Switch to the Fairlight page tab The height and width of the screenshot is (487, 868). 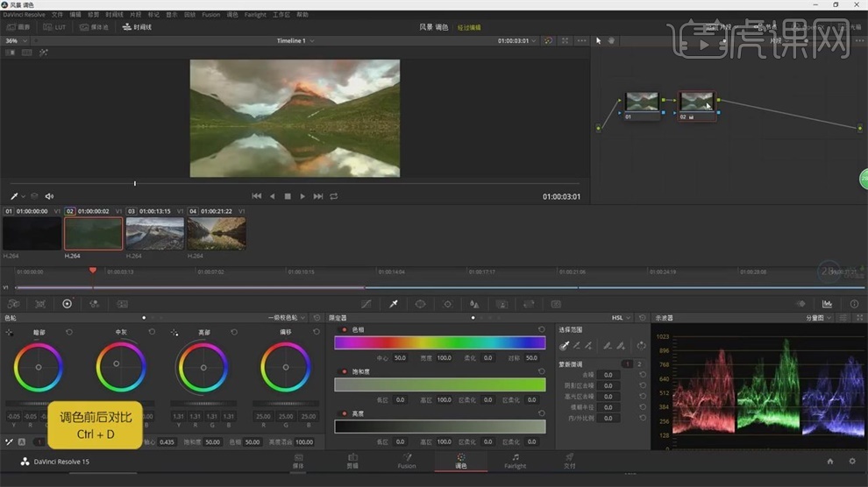click(516, 461)
